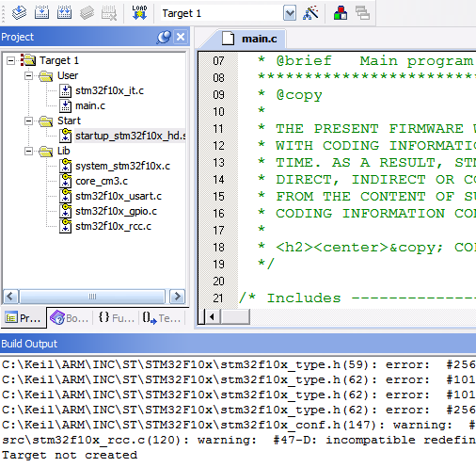Viewport: 476px width, 467px height.
Task: Select stm32f10x_usart.c in Lib group
Action: (x=119, y=196)
